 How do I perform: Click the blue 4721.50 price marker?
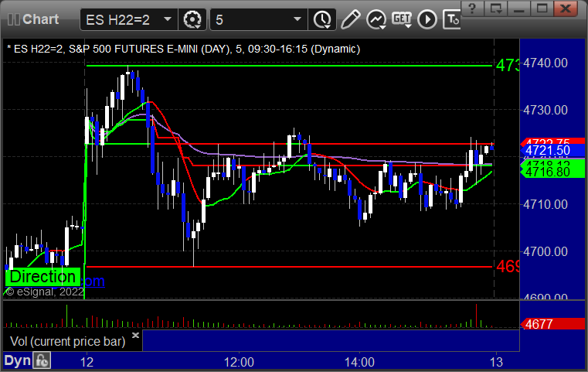[552, 151]
